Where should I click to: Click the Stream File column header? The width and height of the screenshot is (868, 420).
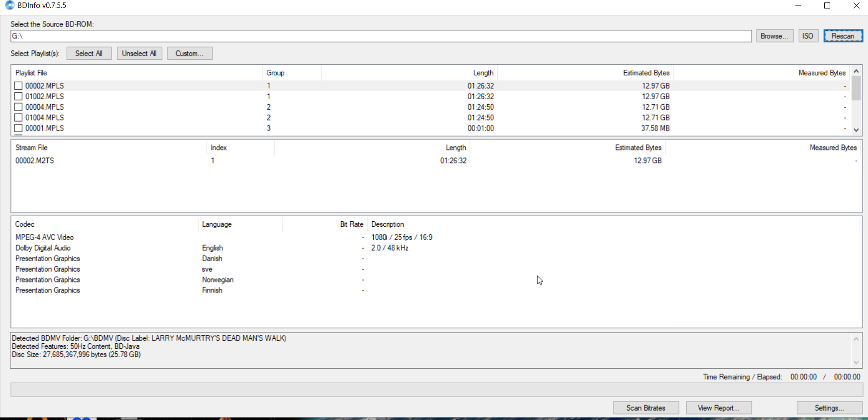[109, 147]
